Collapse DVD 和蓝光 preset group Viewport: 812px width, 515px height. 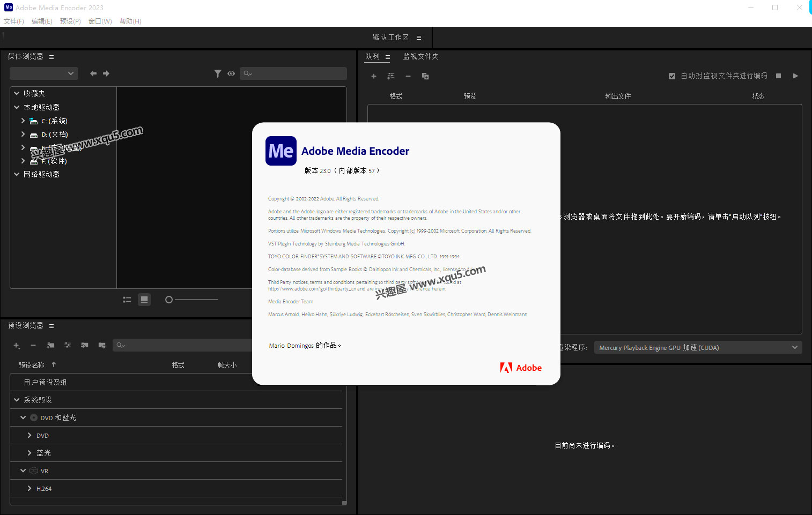[23, 417]
